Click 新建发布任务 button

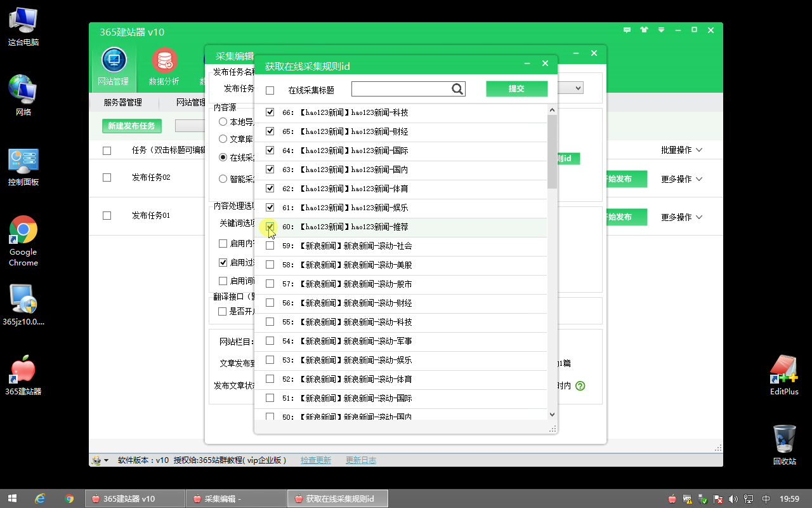[x=131, y=126]
